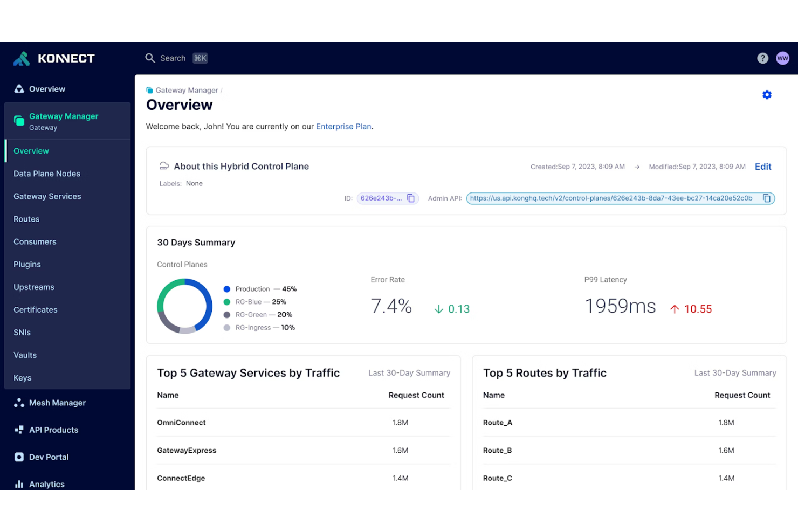Open the settings gear above the Overview heading
This screenshot has width=798, height=532.
pos(767,94)
